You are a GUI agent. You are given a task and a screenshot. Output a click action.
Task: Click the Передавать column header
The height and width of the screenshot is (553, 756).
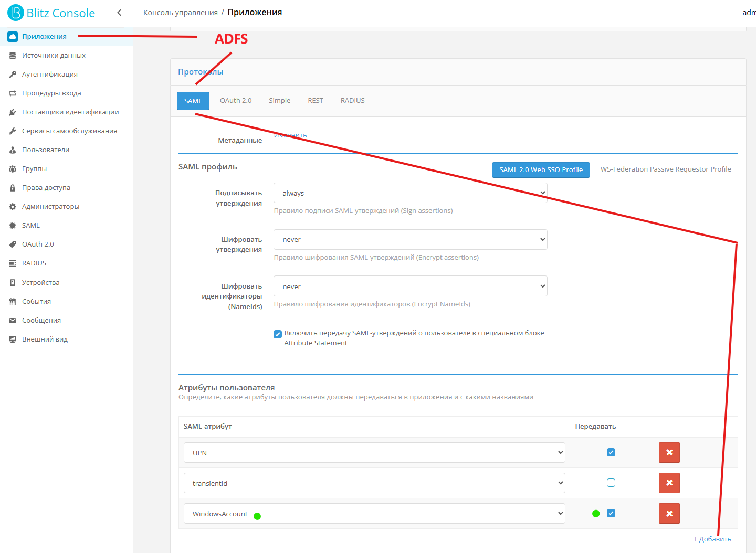[595, 427]
